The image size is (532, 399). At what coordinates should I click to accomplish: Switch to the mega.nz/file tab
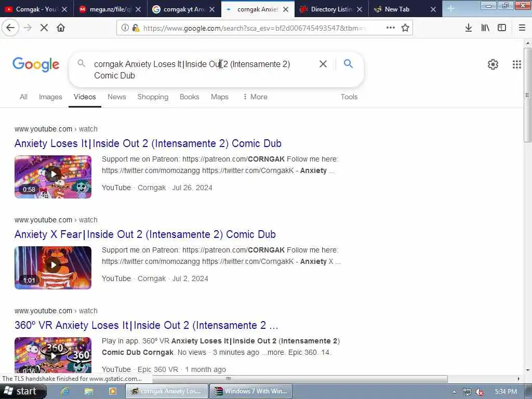click(110, 9)
